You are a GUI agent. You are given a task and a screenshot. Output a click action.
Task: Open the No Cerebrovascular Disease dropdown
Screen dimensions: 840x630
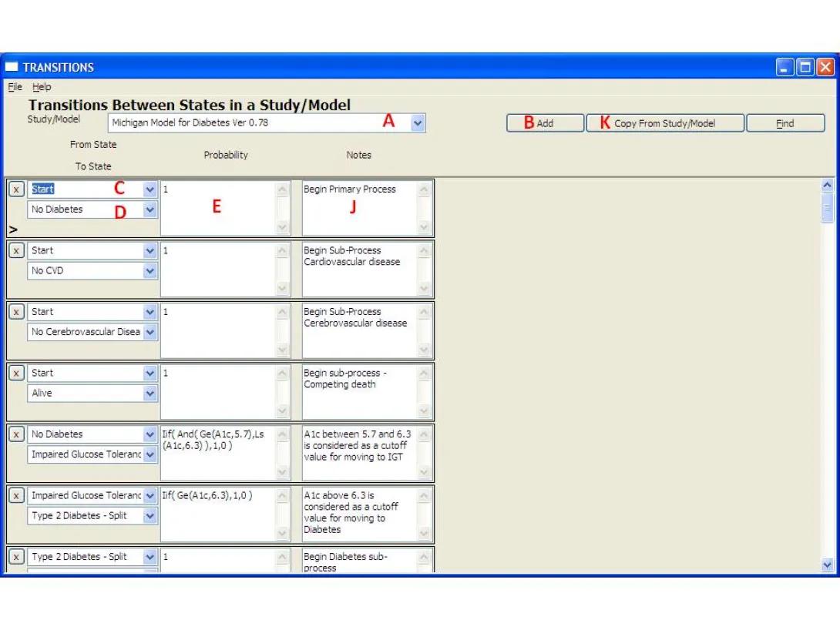tap(150, 332)
